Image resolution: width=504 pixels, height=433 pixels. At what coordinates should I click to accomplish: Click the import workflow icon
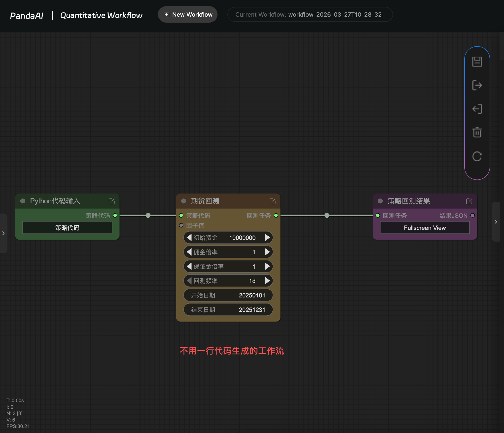[x=477, y=109]
